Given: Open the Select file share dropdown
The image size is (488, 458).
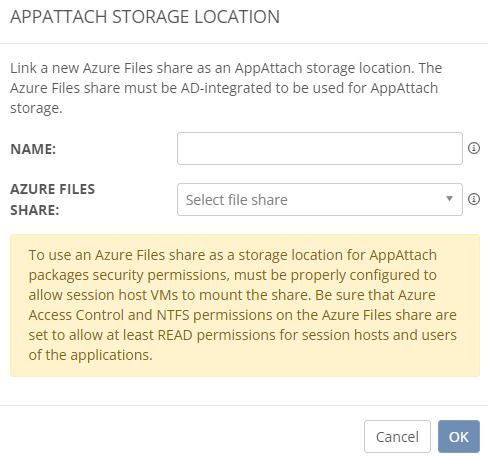Looking at the screenshot, I should pyautogui.click(x=320, y=199).
